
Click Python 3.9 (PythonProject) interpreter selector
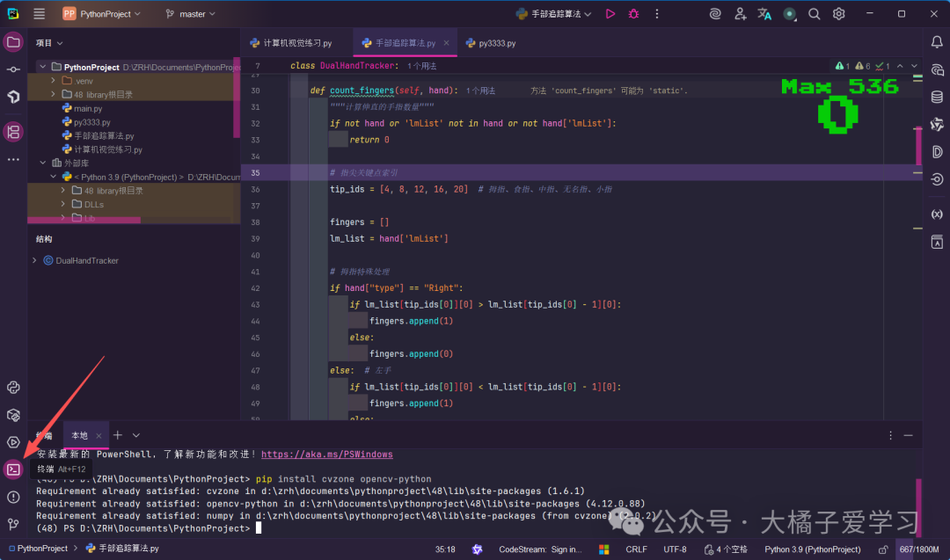click(813, 549)
